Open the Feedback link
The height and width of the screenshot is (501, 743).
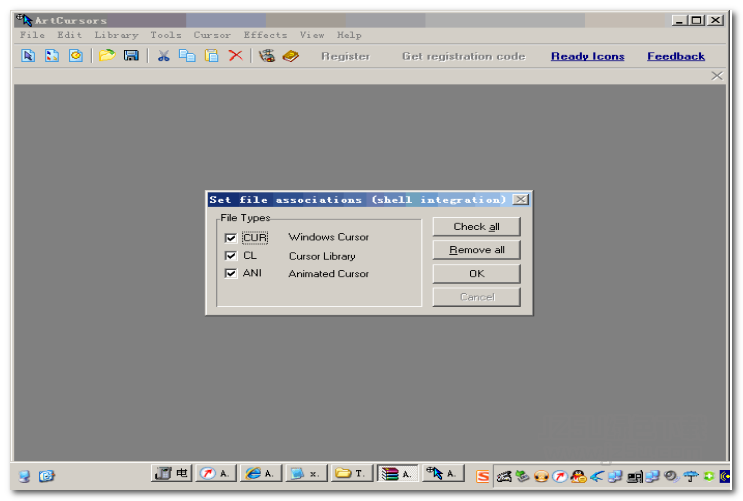pos(676,56)
